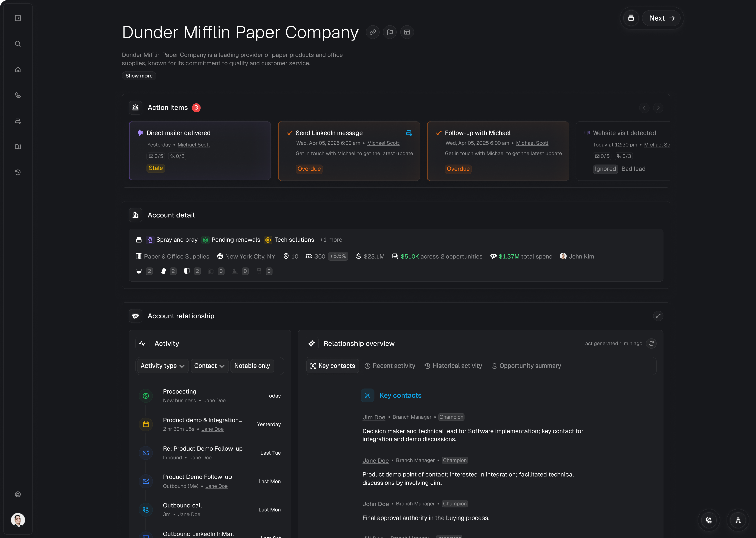756x538 pixels.
Task: Go to Next account
Action: click(x=662, y=18)
